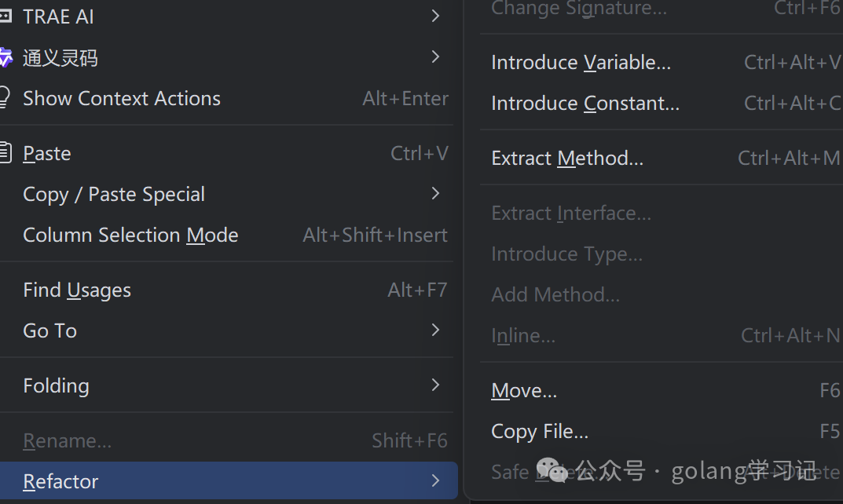Screen dimensions: 843x504
Task: Enable Column Selection Mode
Action: pyautogui.click(x=130, y=235)
